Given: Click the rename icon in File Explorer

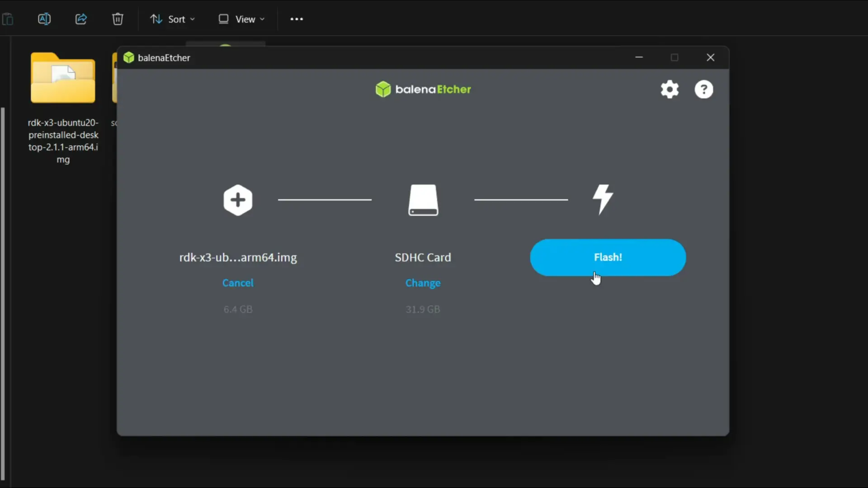Looking at the screenshot, I should [x=44, y=19].
